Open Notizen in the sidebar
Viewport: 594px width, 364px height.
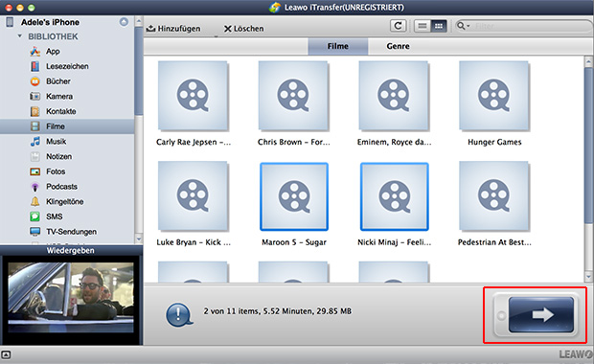[58, 156]
